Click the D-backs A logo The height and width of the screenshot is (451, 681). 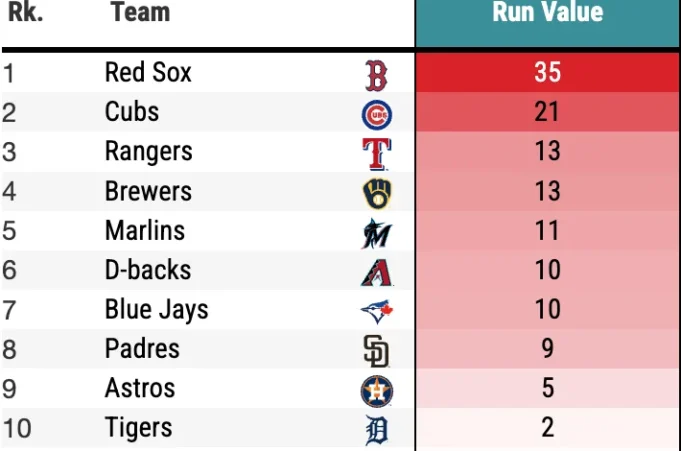pos(376,271)
